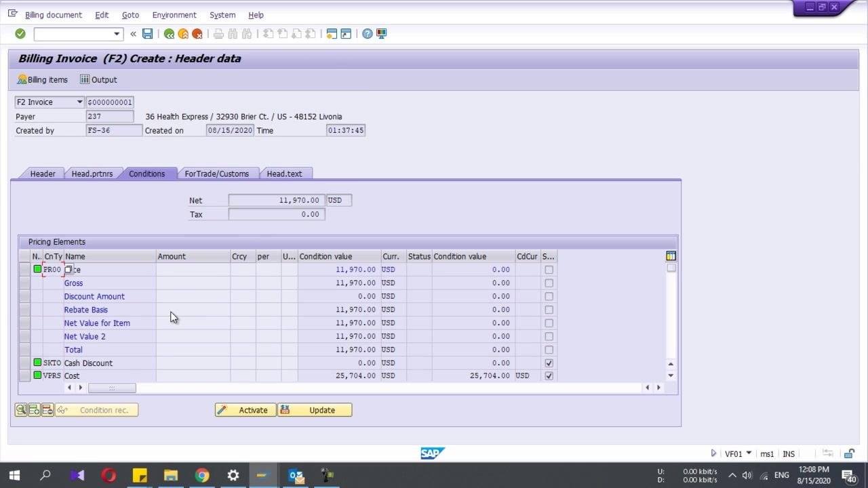The image size is (868, 488).
Task: Click the Output button
Action: pos(98,80)
